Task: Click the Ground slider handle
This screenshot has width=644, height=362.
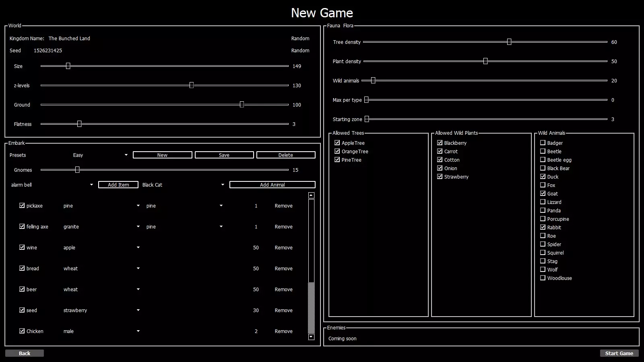Action: pos(242,105)
